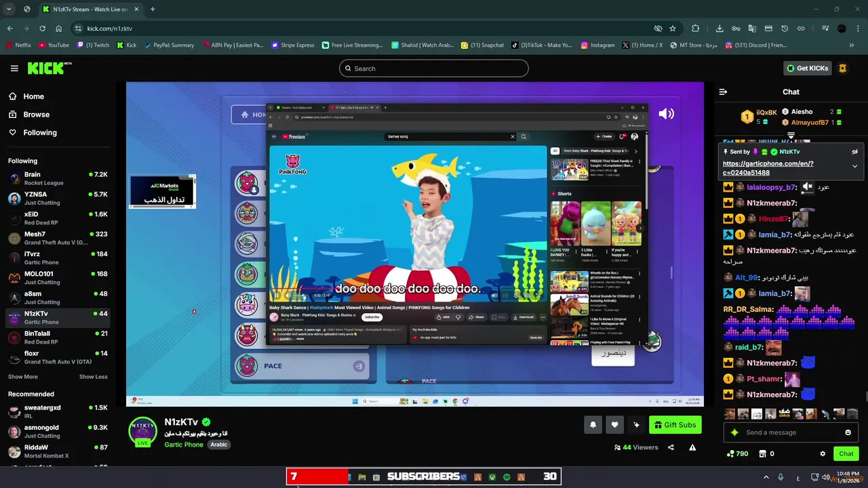Click the browser address bar URL

[110, 28]
